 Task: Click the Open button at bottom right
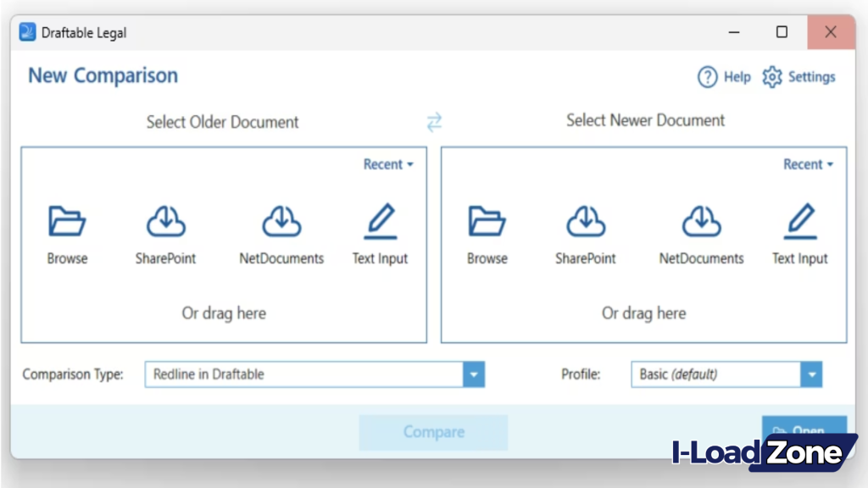803,430
